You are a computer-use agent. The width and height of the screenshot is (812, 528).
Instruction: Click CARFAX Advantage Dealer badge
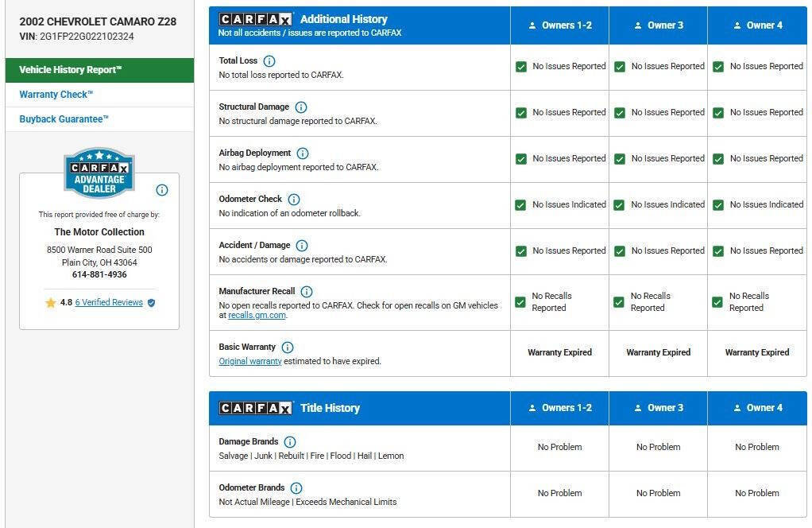pos(99,173)
